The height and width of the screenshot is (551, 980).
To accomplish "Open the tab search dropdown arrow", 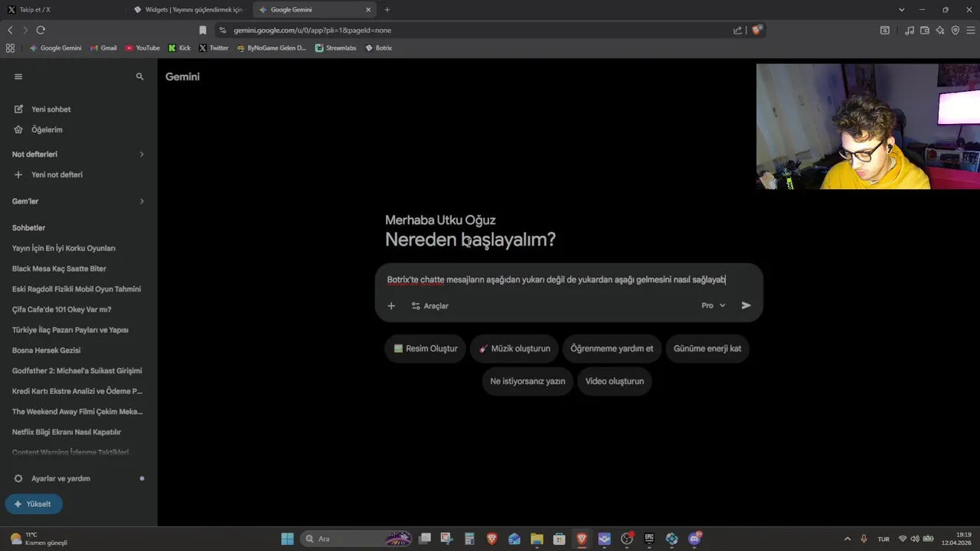I will (901, 10).
